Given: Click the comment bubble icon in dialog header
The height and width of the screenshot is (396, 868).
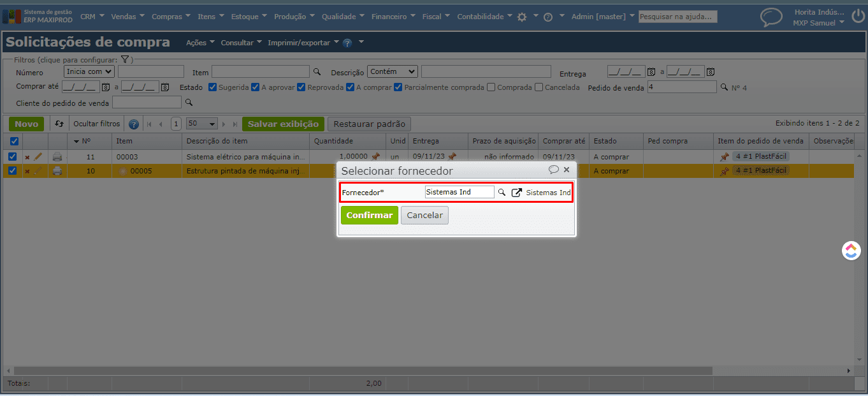Looking at the screenshot, I should click(x=554, y=170).
